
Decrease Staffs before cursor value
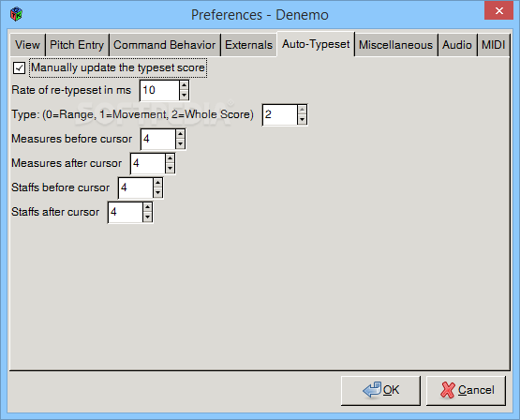157,193
